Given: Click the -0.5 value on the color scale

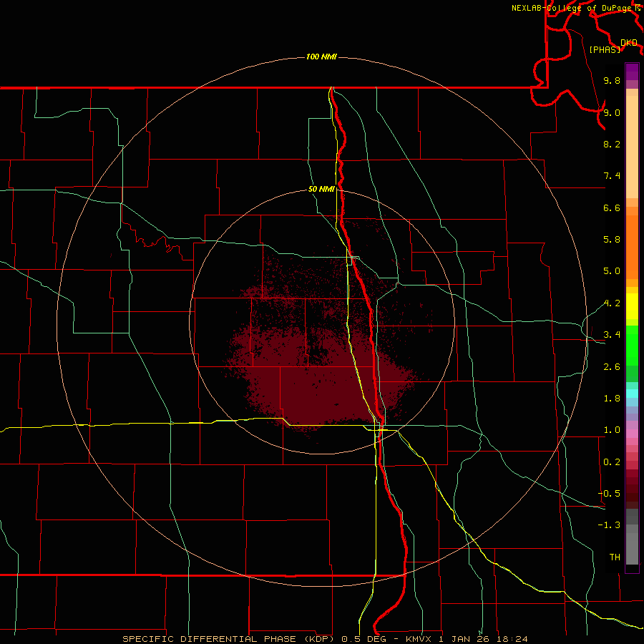Looking at the screenshot, I should pyautogui.click(x=609, y=494).
